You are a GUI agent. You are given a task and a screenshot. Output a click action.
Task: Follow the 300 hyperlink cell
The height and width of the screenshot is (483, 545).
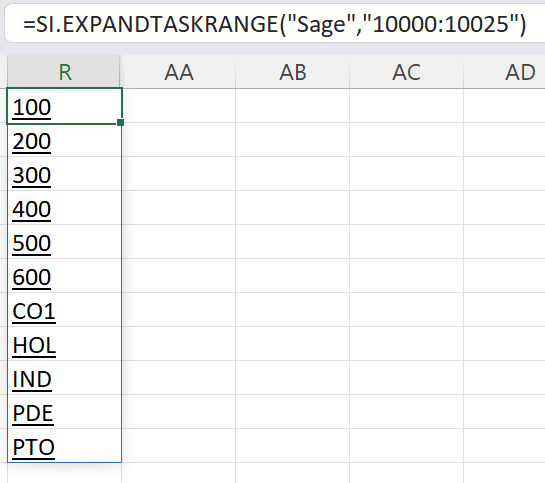32,175
